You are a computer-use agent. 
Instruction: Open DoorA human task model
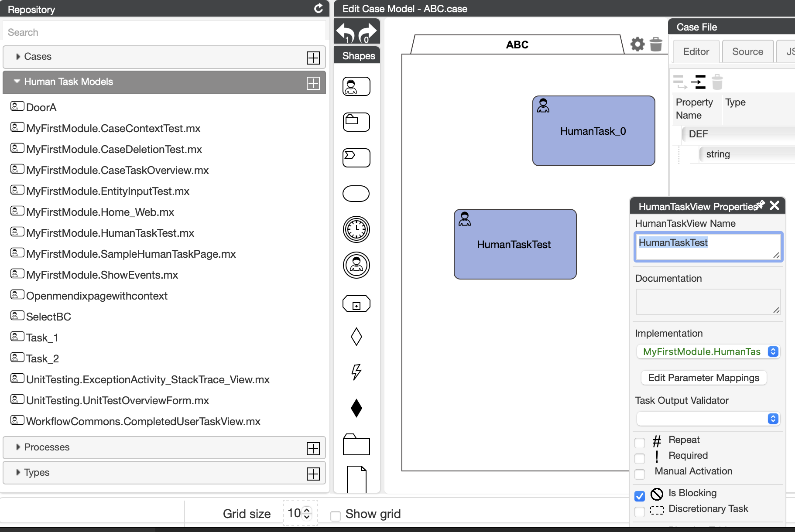(x=41, y=107)
